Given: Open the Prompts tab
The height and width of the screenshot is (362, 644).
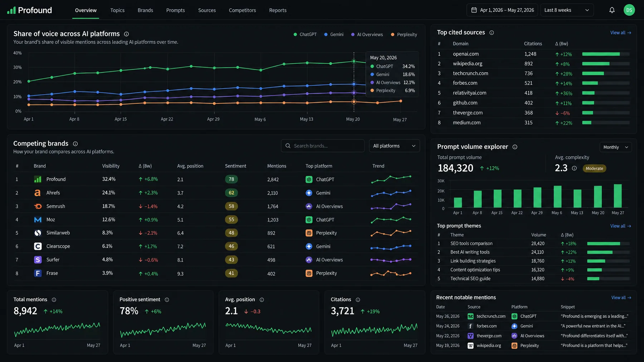Looking at the screenshot, I should [x=175, y=10].
